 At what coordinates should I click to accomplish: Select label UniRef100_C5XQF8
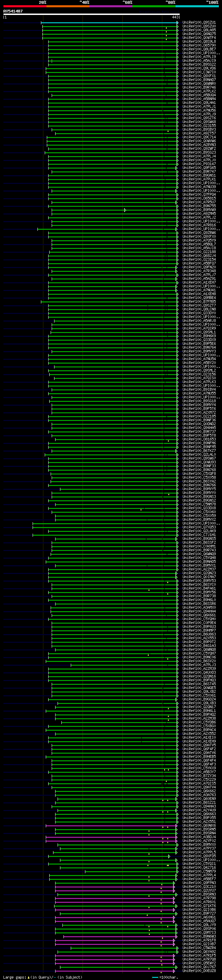pos(199,473)
